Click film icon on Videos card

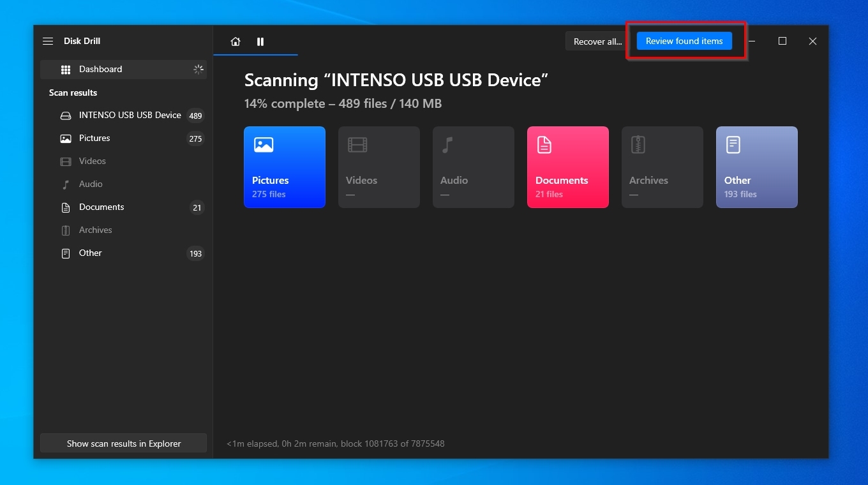(x=357, y=145)
